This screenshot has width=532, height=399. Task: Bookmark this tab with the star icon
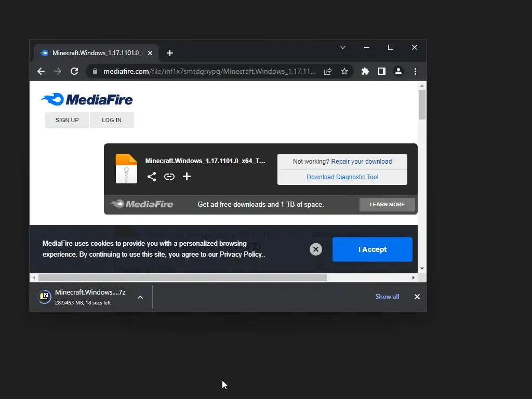point(344,71)
